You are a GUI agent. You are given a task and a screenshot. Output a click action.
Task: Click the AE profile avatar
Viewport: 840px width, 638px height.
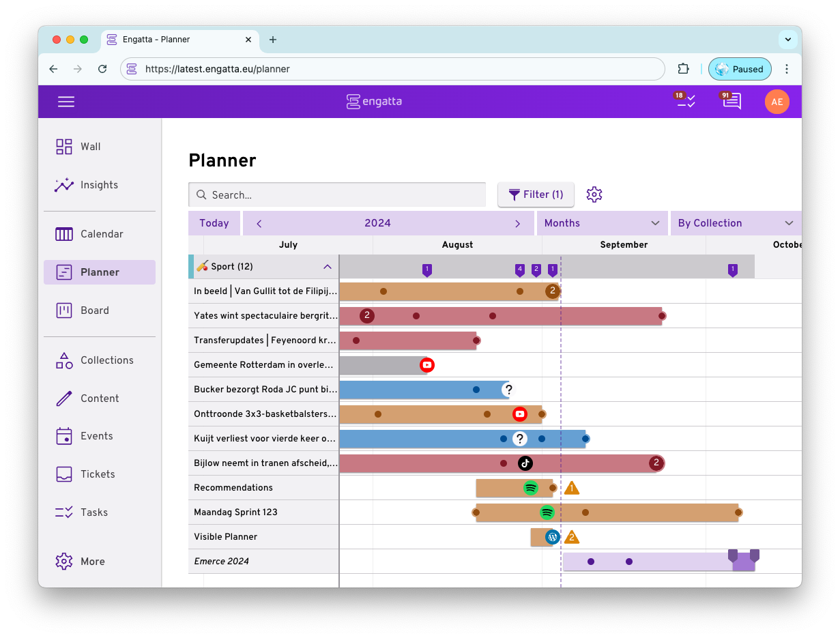(777, 101)
